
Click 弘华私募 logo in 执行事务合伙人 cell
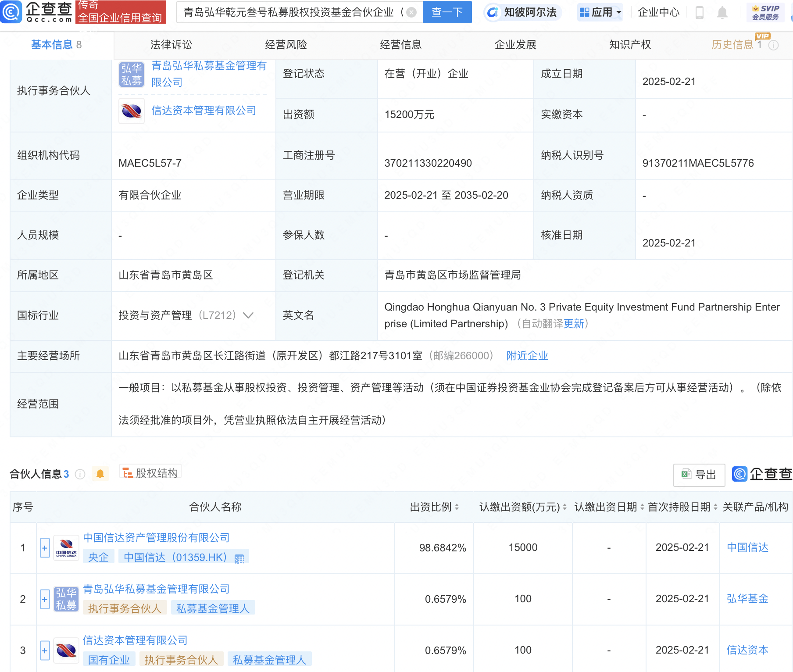coord(132,74)
